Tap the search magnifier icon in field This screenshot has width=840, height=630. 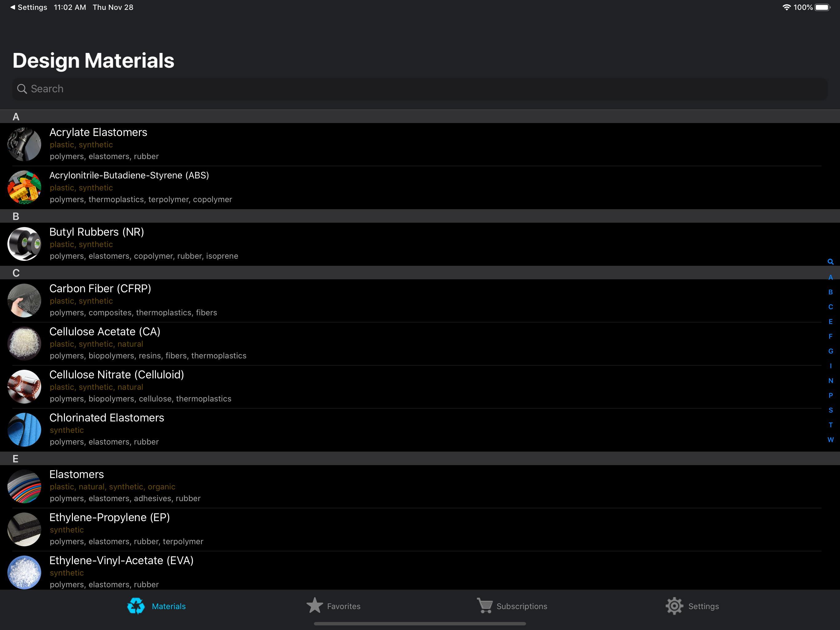point(22,89)
